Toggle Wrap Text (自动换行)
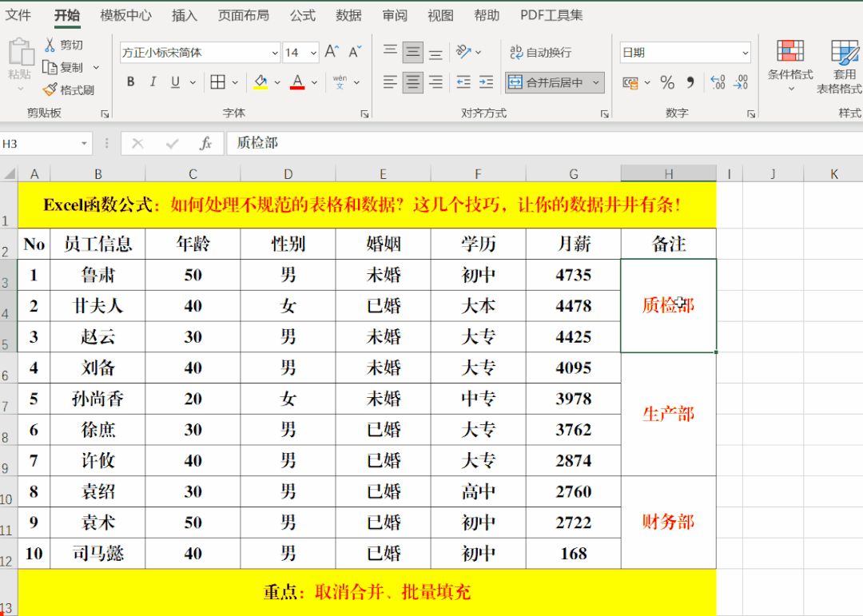The height and width of the screenshot is (616, 863). point(541,52)
